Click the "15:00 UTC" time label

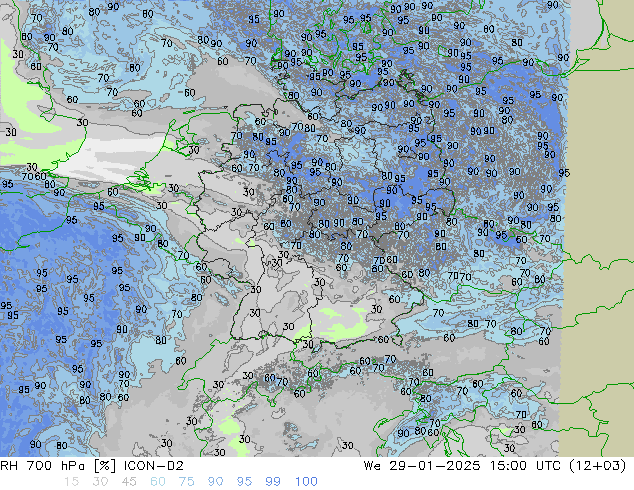tap(525, 466)
